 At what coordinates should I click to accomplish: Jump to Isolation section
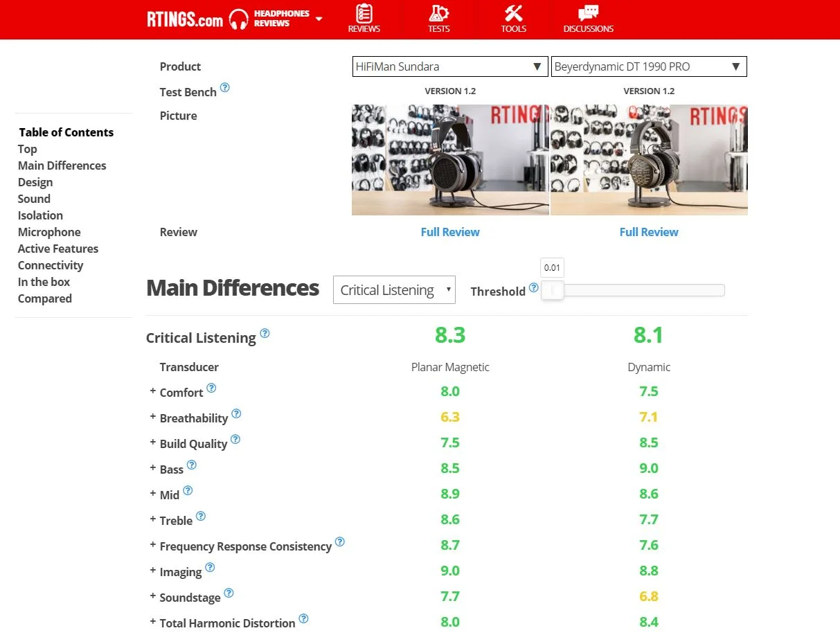click(x=40, y=215)
